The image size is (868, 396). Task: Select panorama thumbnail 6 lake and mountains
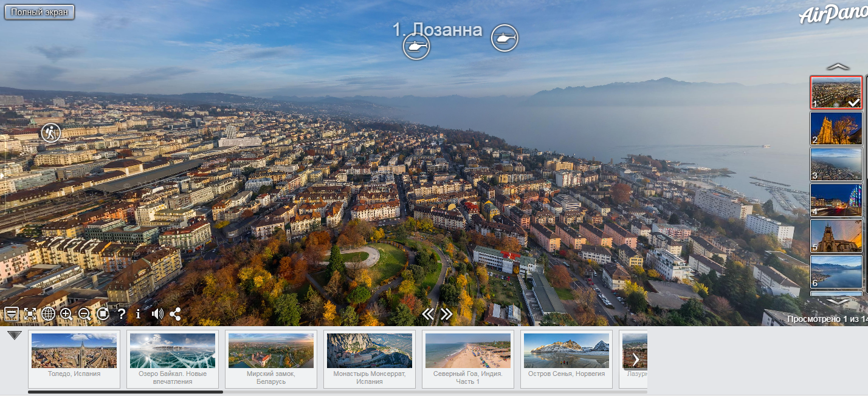coord(836,272)
